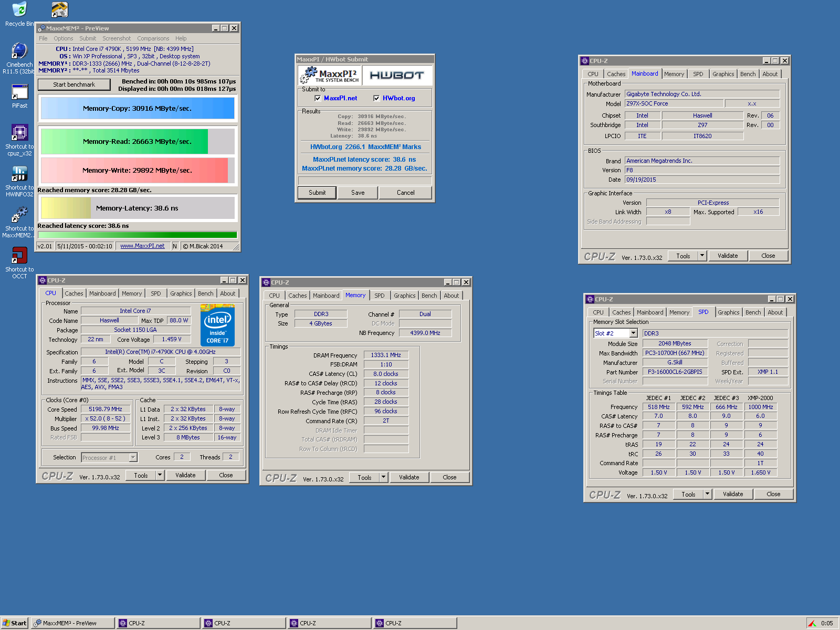Click the BIOS Date 09/19/2015 field
This screenshot has height=630, width=840.
coord(702,180)
